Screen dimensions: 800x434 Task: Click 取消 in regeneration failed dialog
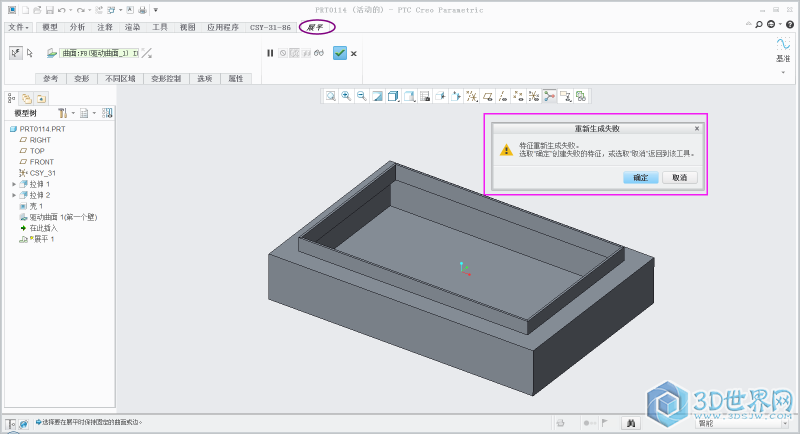[x=680, y=177]
